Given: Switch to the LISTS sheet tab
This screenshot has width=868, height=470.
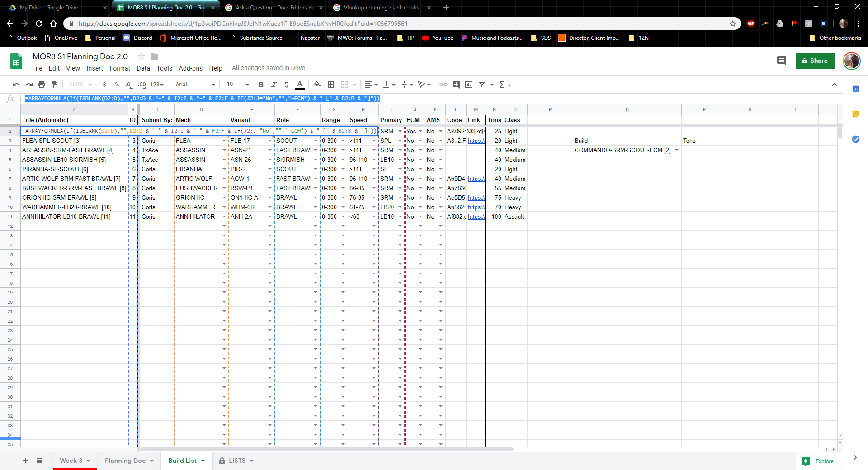Looking at the screenshot, I should [236, 461].
